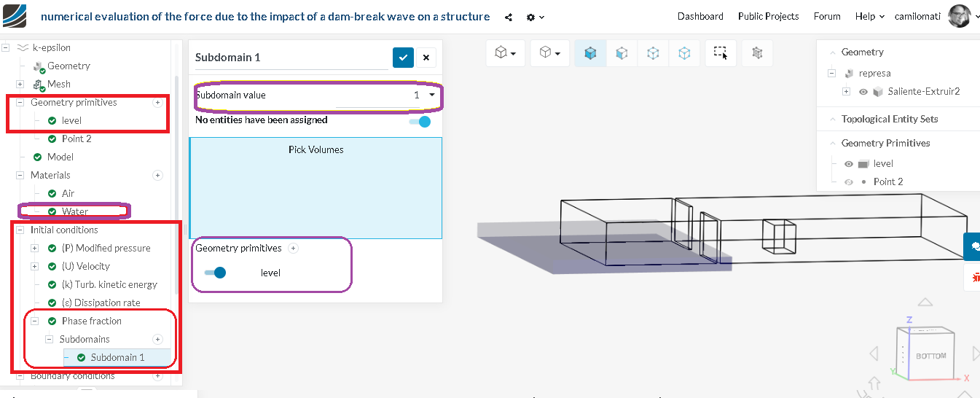Close the Subdomain 1 panel

coord(426,58)
